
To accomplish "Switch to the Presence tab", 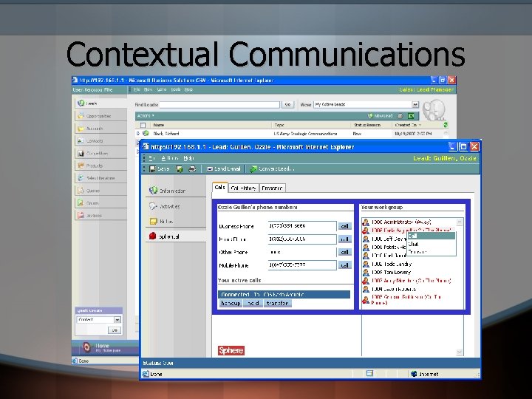I will click(273, 188).
